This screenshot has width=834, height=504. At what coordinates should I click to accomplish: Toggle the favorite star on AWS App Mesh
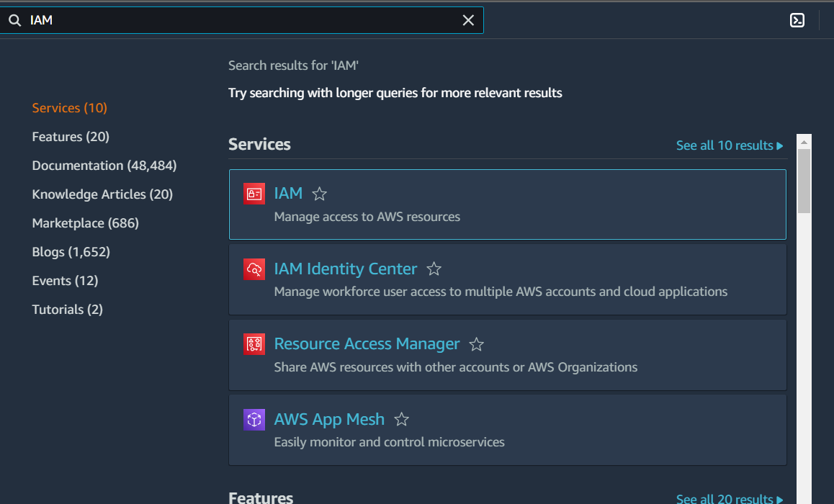401,419
